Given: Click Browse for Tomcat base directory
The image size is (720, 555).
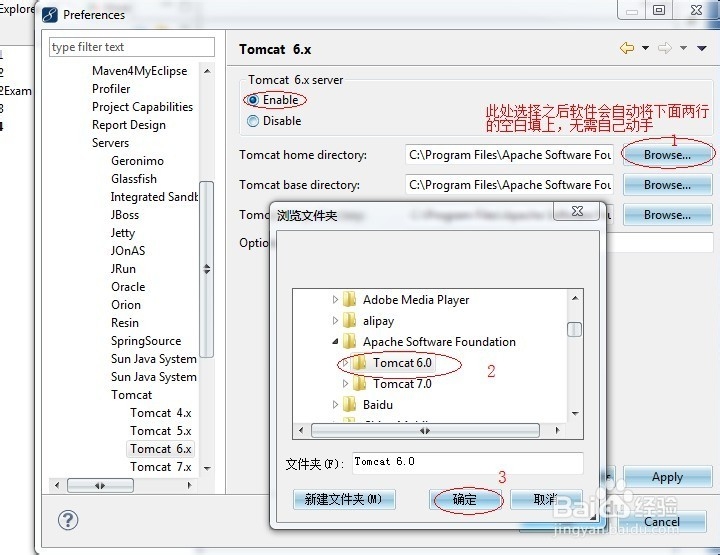Looking at the screenshot, I should point(667,185).
